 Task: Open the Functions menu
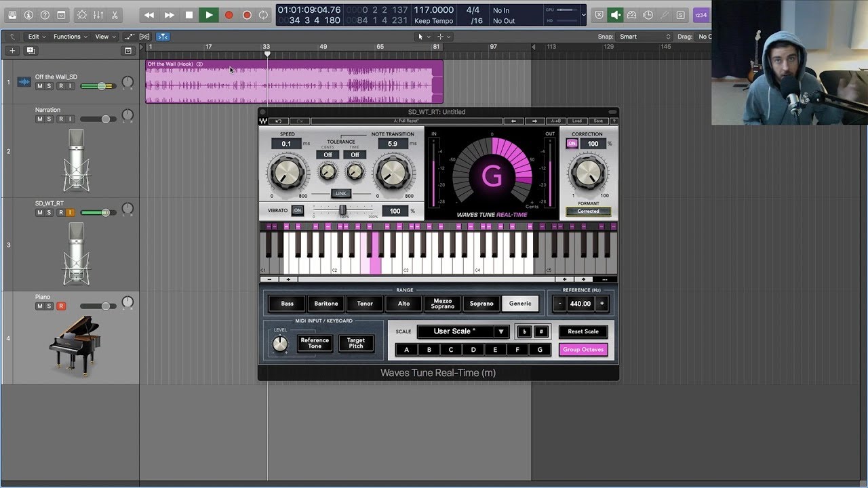(70, 37)
